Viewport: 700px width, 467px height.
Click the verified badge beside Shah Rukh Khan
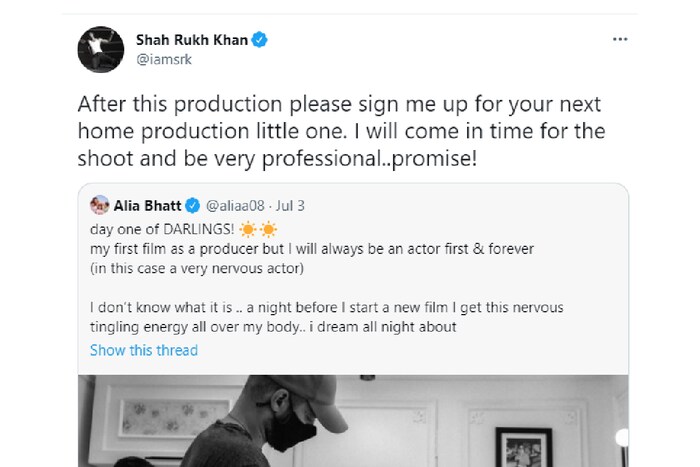tap(259, 40)
